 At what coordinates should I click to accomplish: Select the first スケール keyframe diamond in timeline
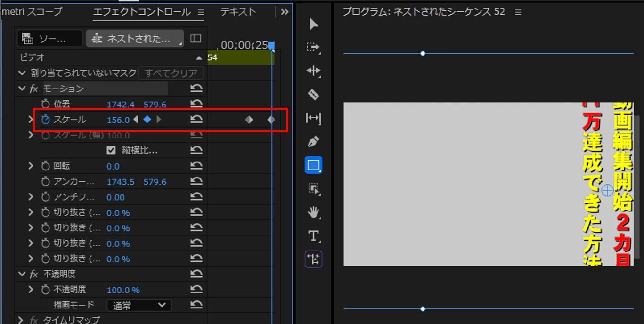(249, 120)
